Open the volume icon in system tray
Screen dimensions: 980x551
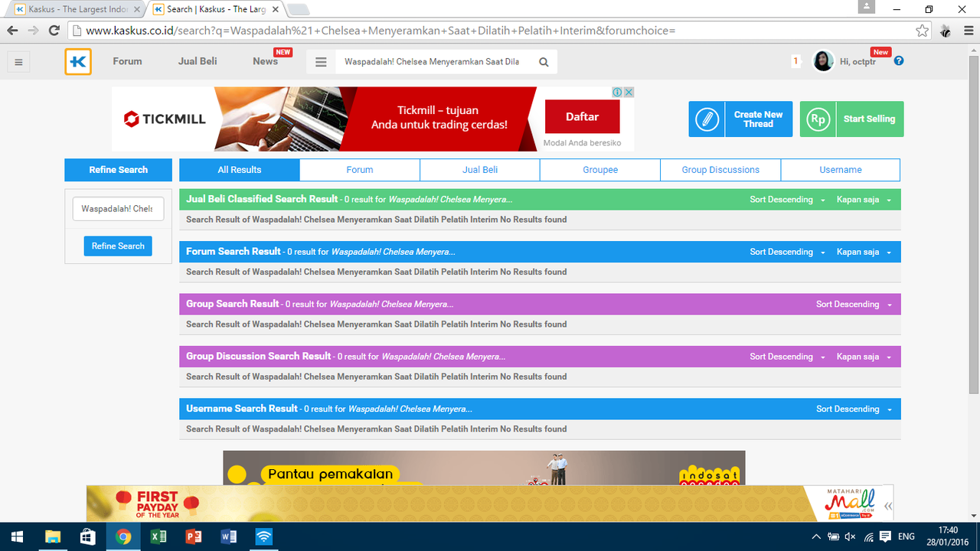click(x=851, y=536)
